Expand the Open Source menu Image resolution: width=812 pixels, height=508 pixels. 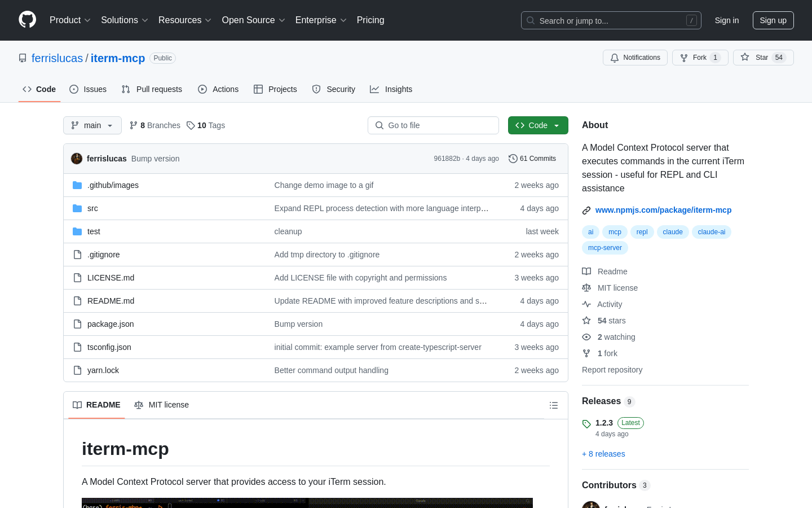click(x=253, y=20)
